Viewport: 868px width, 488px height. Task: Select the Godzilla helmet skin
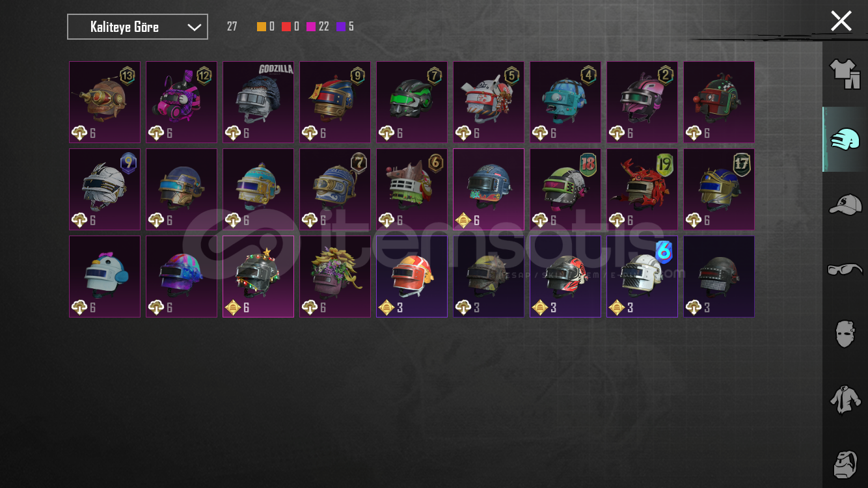click(258, 102)
